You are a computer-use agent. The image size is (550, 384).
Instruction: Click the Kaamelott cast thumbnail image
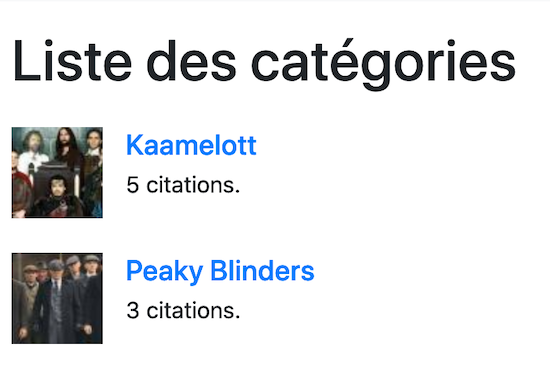pos(57,172)
